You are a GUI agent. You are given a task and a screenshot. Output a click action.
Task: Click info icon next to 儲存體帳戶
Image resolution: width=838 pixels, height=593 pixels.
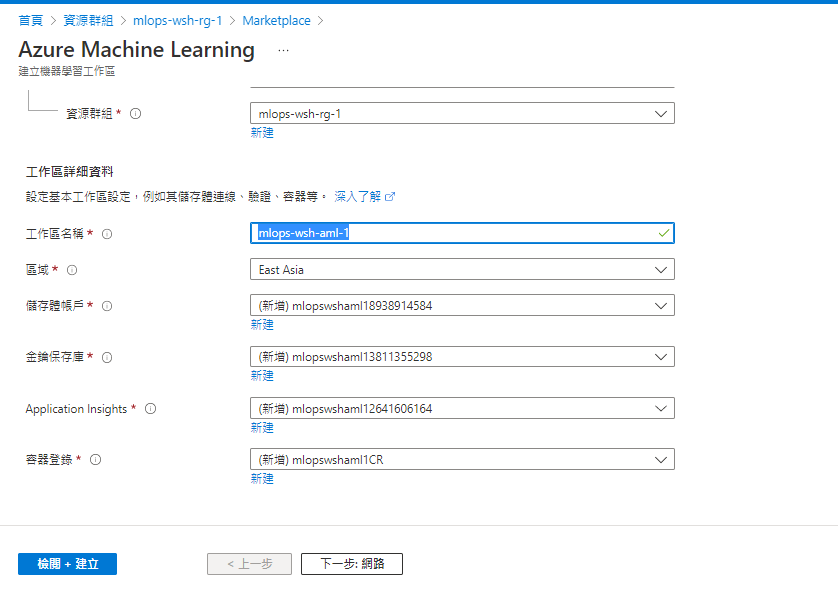[107, 306]
